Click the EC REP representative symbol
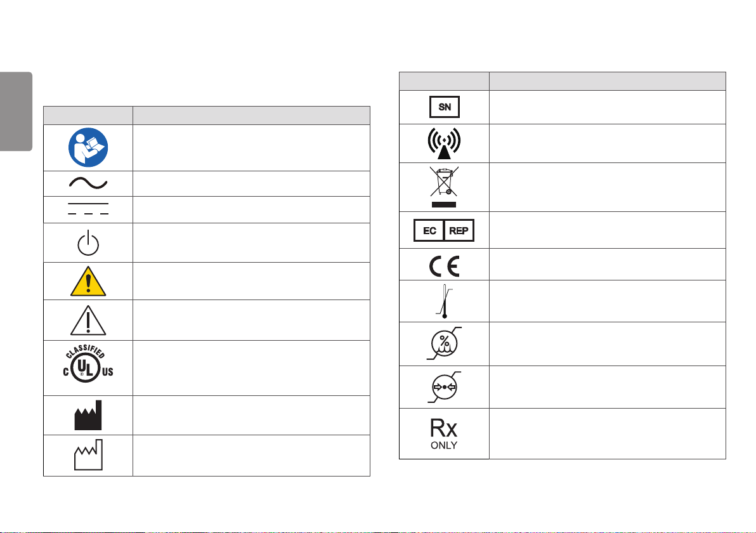This screenshot has height=533, width=756. pos(444,230)
